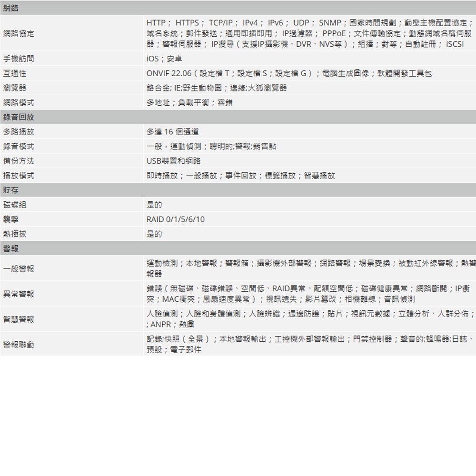Select the 多路播放 entry
This screenshot has height=476, width=476.
14,131
